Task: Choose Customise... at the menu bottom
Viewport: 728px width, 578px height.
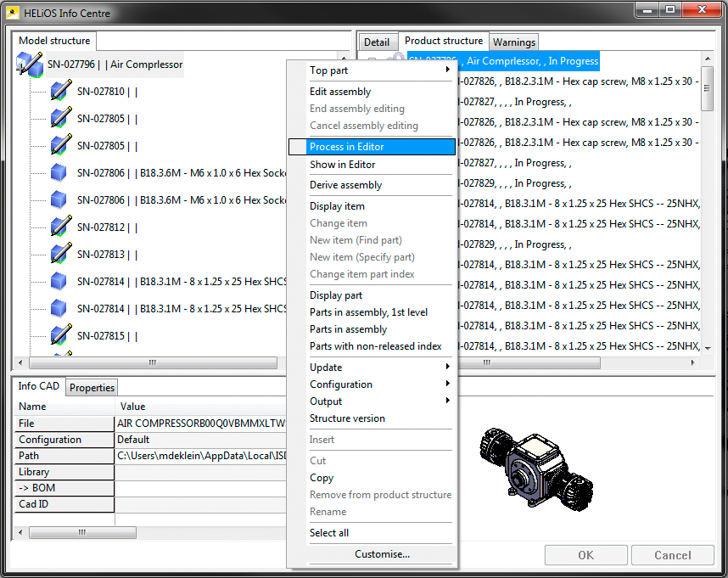Action: point(382,554)
